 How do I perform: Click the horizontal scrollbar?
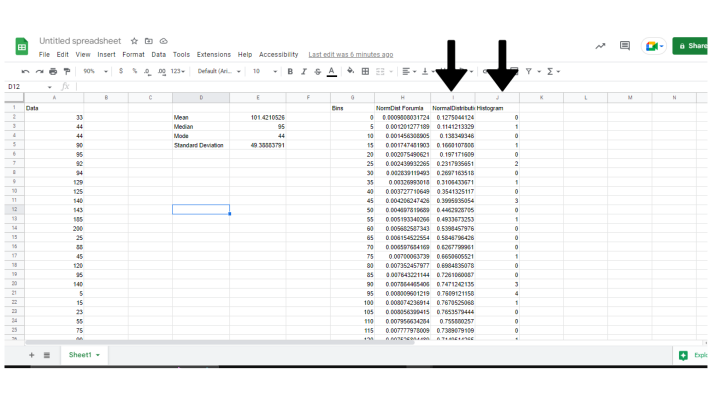(x=220, y=342)
